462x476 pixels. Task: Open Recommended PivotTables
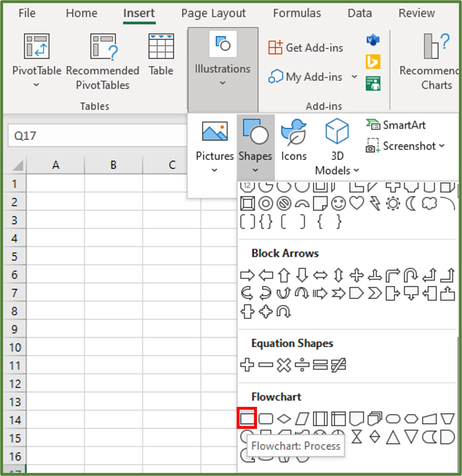point(103,56)
